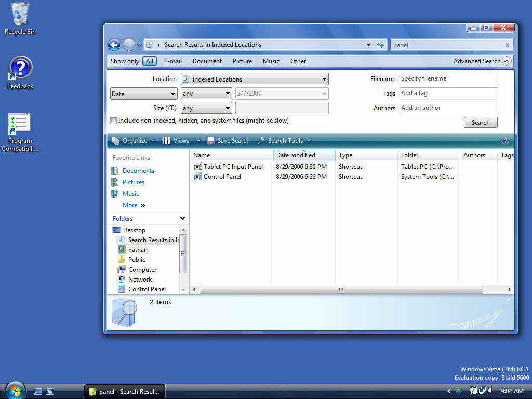Open the Indexed Locations dropdown
Image resolution: width=532 pixels, height=399 pixels.
pos(255,79)
